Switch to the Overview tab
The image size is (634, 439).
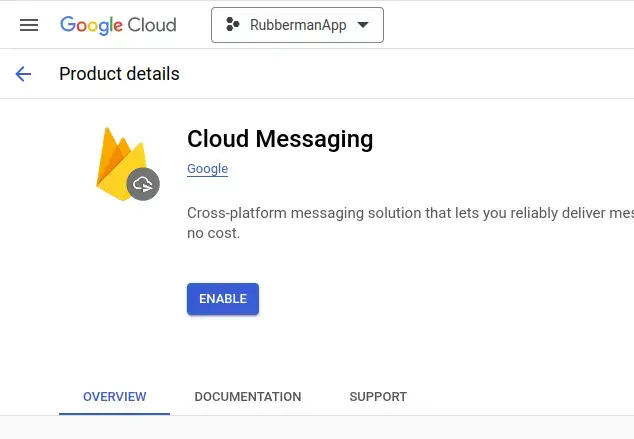(114, 397)
